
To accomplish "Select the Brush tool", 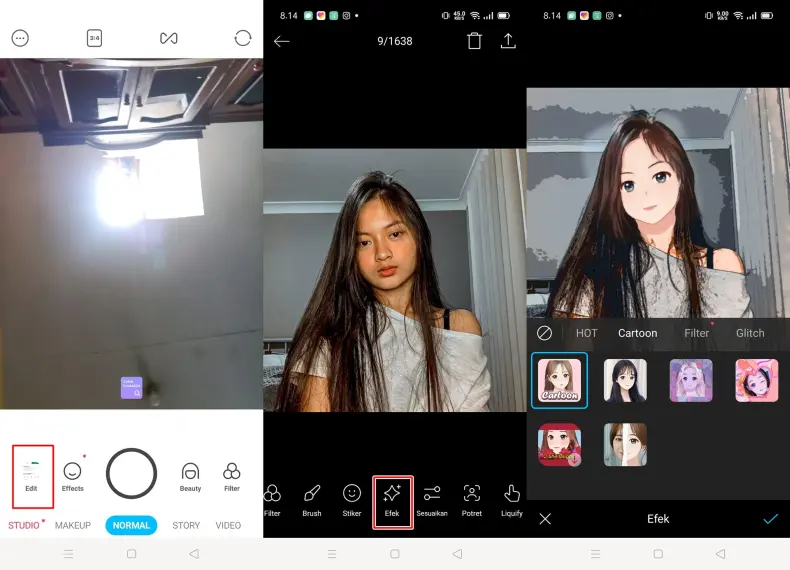I will [x=312, y=500].
